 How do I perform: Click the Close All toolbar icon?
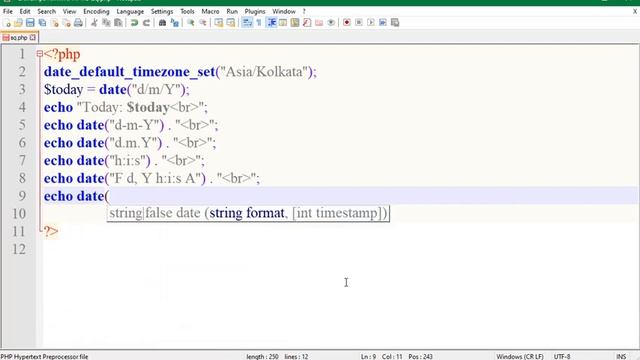coord(66,23)
